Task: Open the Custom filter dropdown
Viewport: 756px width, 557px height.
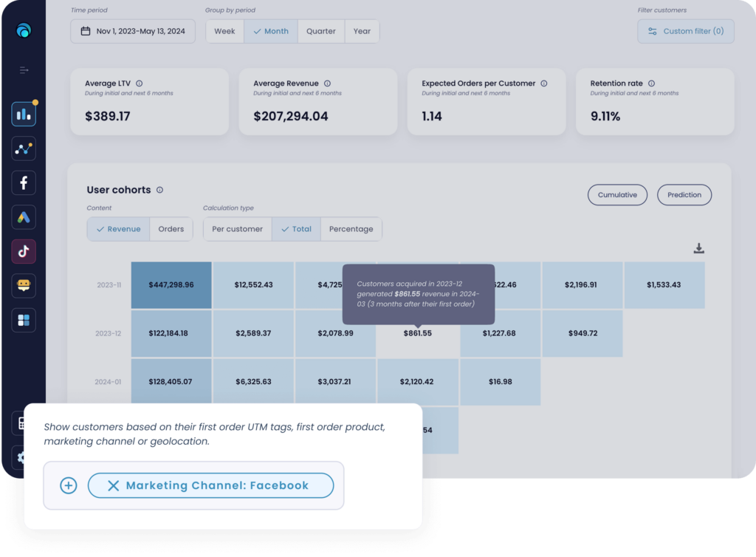Action: (685, 31)
